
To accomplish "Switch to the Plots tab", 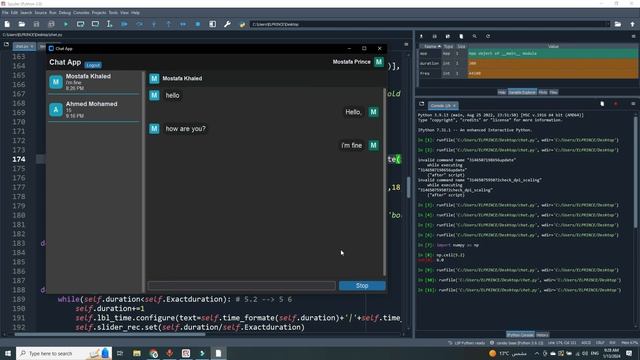I will (542, 93).
